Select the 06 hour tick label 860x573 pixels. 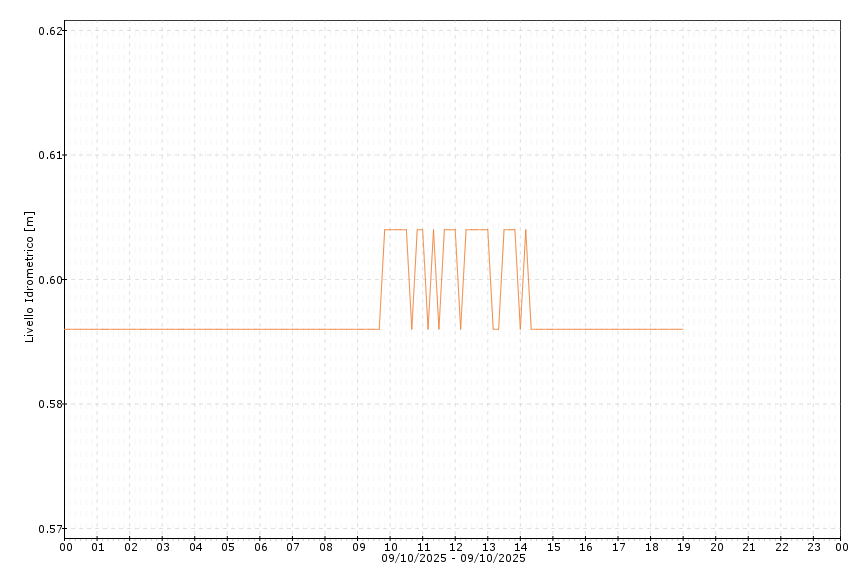pyautogui.click(x=261, y=547)
